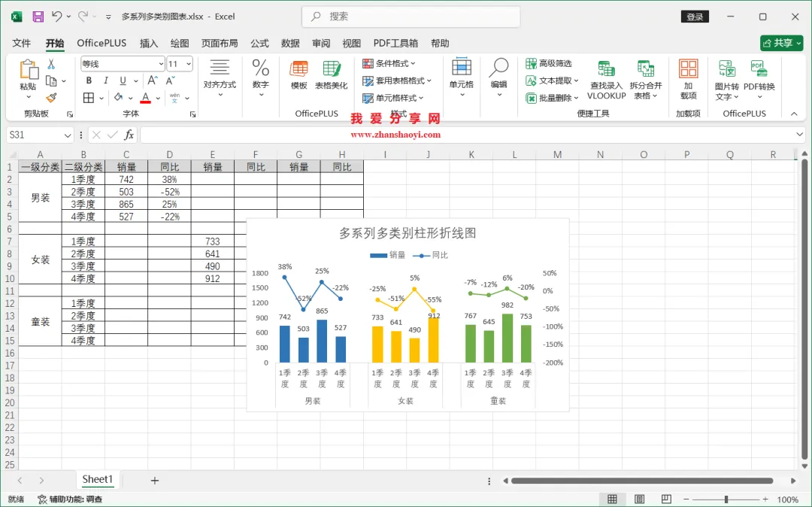Click the 高级筛选 button
This screenshot has height=507, width=812.
548,63
